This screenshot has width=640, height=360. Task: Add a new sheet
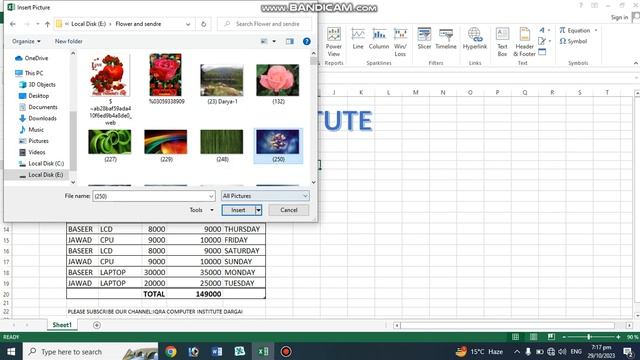(97, 325)
